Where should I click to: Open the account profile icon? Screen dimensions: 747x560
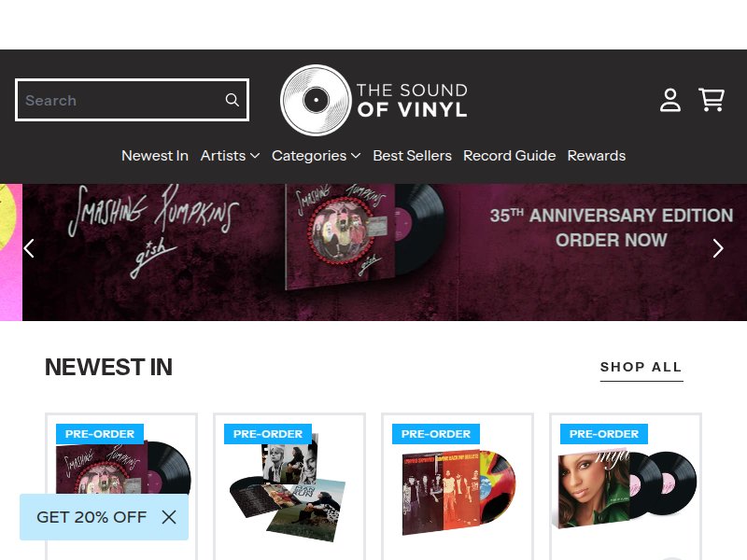(670, 101)
